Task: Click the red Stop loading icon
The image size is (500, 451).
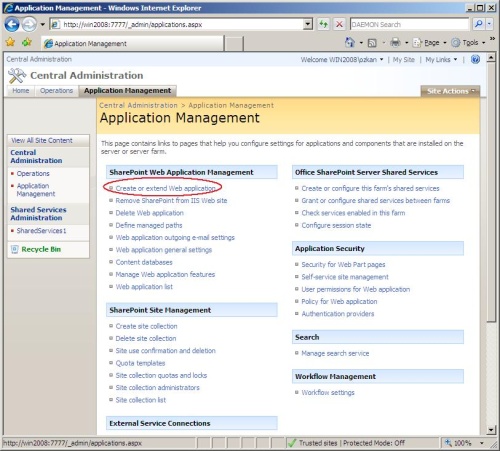Action: click(339, 24)
